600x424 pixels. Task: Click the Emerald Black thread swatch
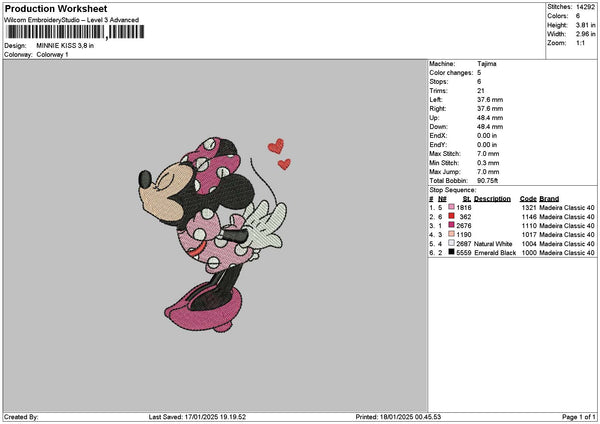click(452, 252)
